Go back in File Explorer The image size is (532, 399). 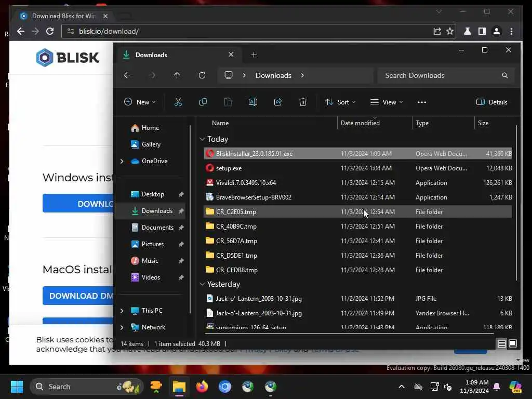(127, 75)
